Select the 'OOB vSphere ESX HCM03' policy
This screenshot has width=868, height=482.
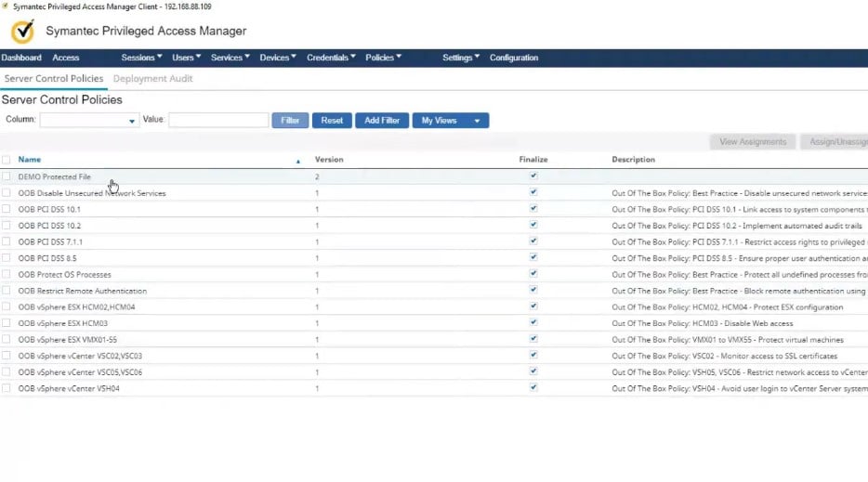pyautogui.click(x=62, y=323)
